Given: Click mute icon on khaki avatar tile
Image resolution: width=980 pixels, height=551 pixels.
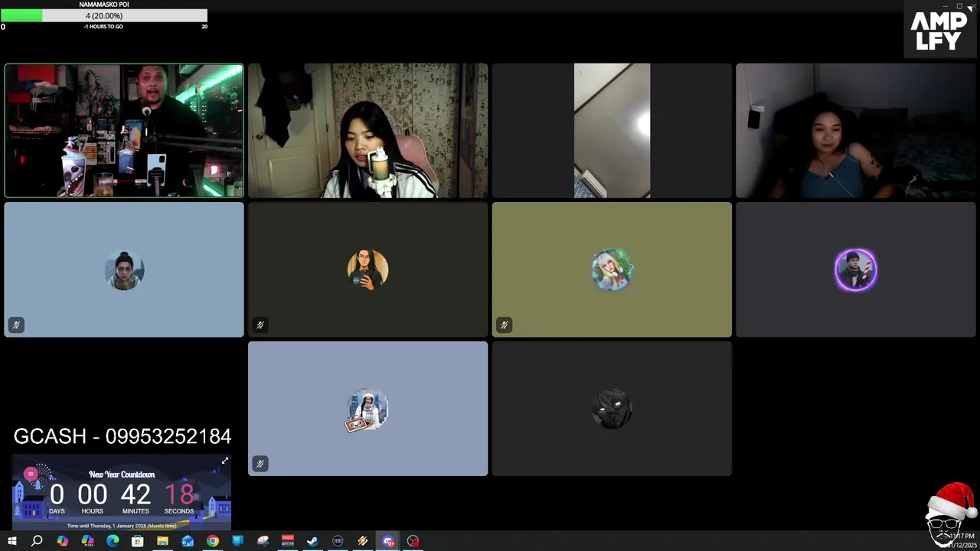Looking at the screenshot, I should (x=504, y=325).
